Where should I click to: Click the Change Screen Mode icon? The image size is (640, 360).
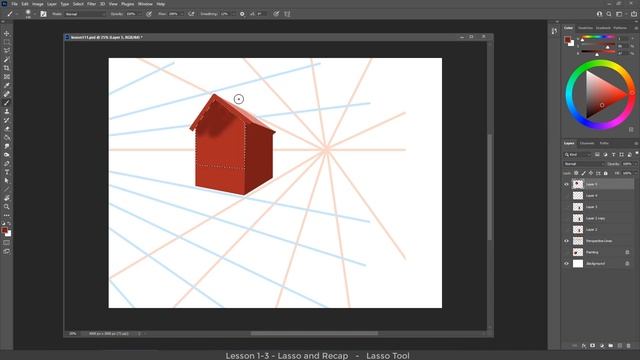point(7,251)
